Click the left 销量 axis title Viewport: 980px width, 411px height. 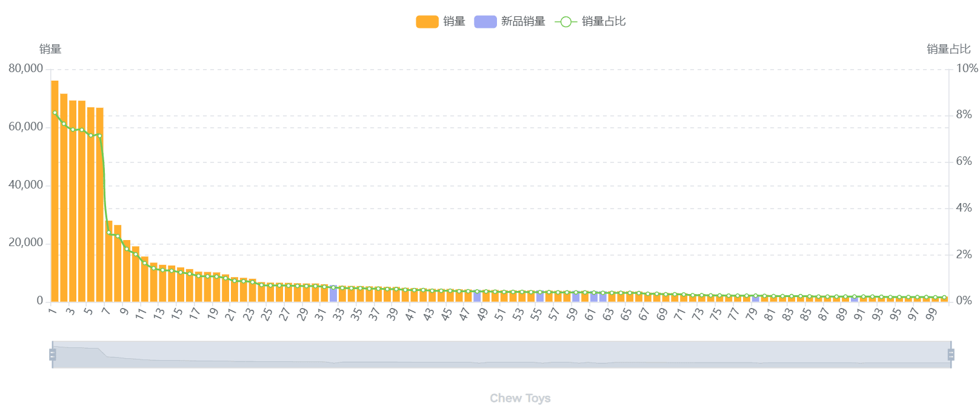click(x=50, y=49)
